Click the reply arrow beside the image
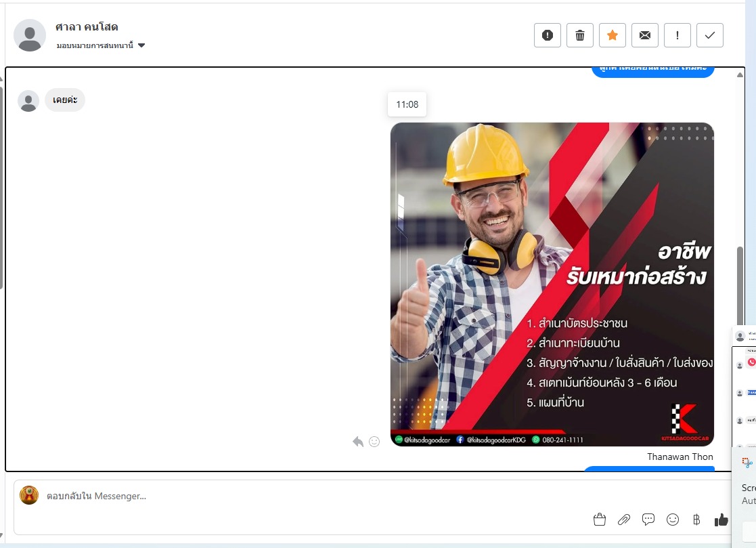 358,442
